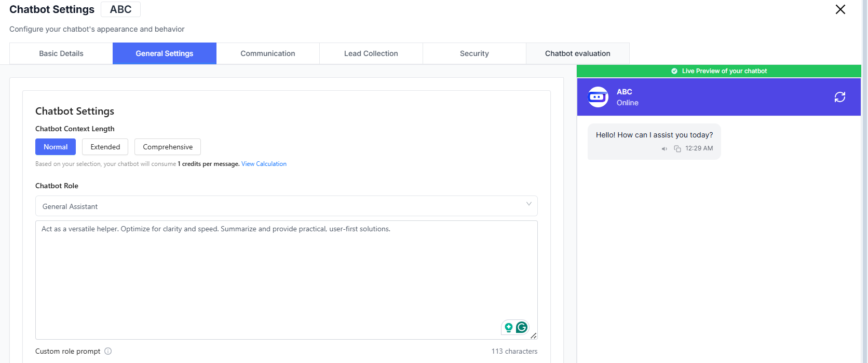Copy the greeting message text
The height and width of the screenshot is (363, 868).
(677, 149)
